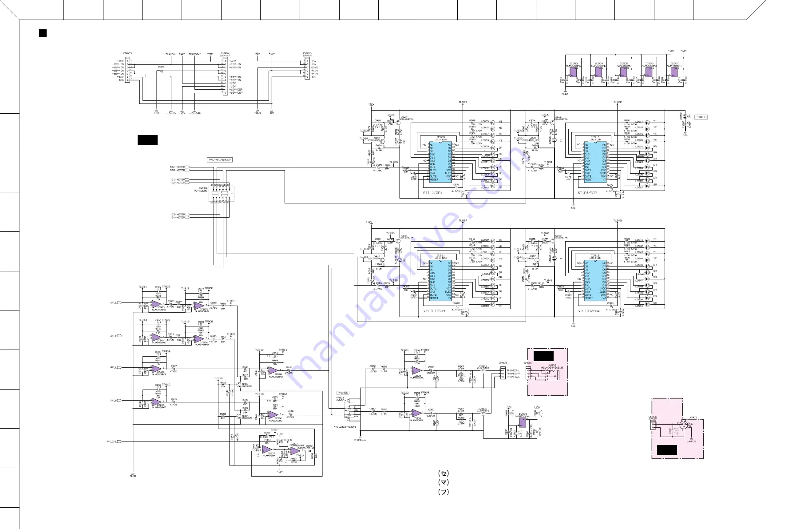Click the IC912 LB1412M level meter chip
Screen dimensions: 812x529
click(x=595, y=281)
